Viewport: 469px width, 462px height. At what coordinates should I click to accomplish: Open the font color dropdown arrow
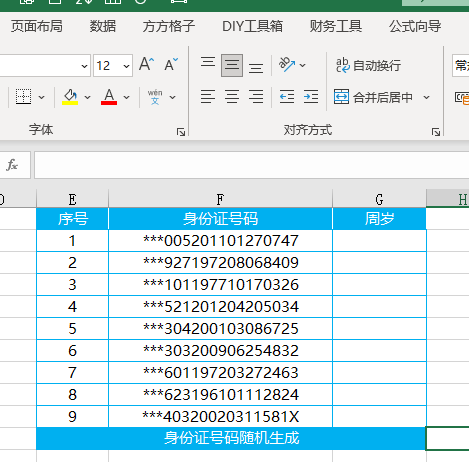tap(126, 97)
